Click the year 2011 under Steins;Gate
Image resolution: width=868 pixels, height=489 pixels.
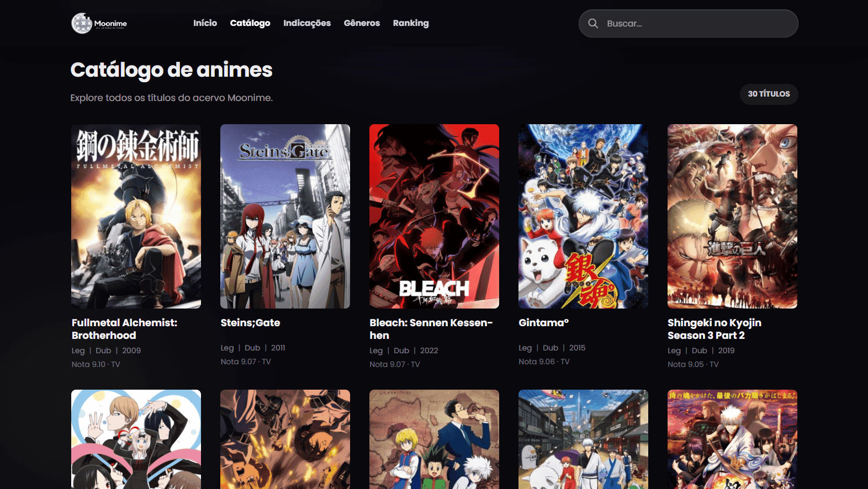[278, 348]
